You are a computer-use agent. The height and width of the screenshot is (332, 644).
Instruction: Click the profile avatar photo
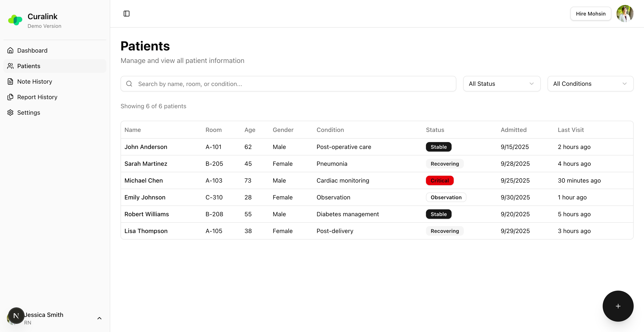625,14
